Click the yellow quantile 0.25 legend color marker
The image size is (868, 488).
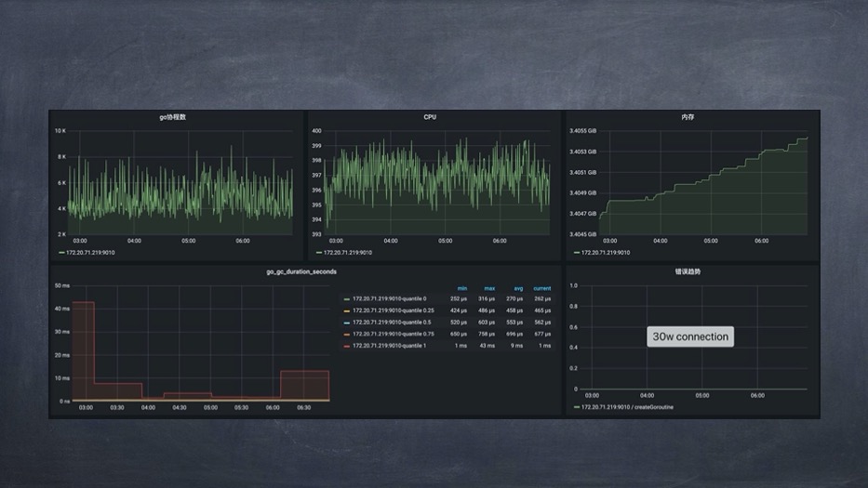[x=347, y=310]
